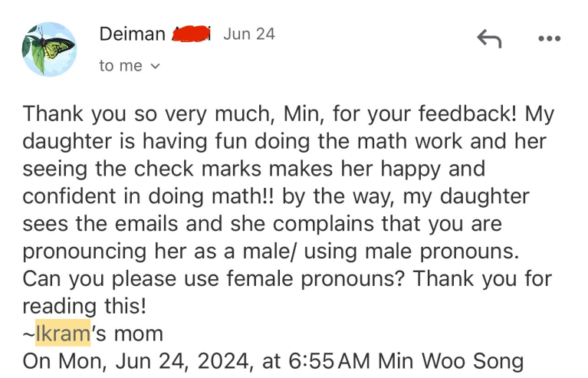588x378 pixels.
Task: Click sender name Deiman
Action: coord(132,34)
